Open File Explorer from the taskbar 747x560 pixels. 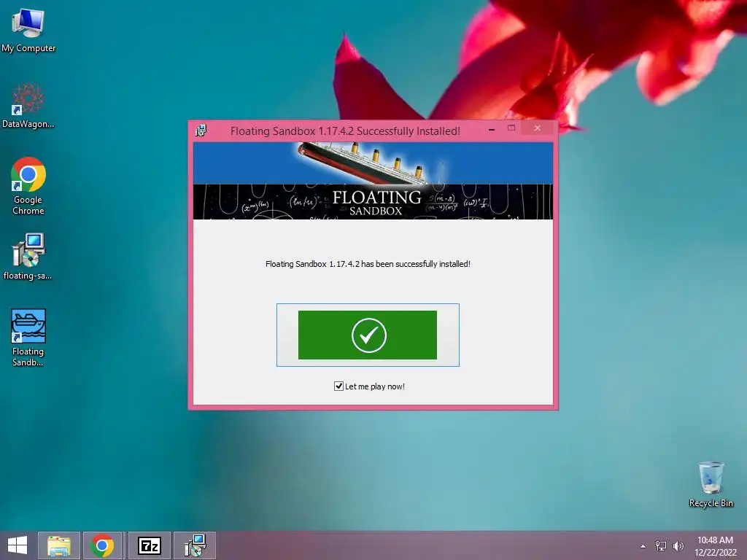[59, 545]
